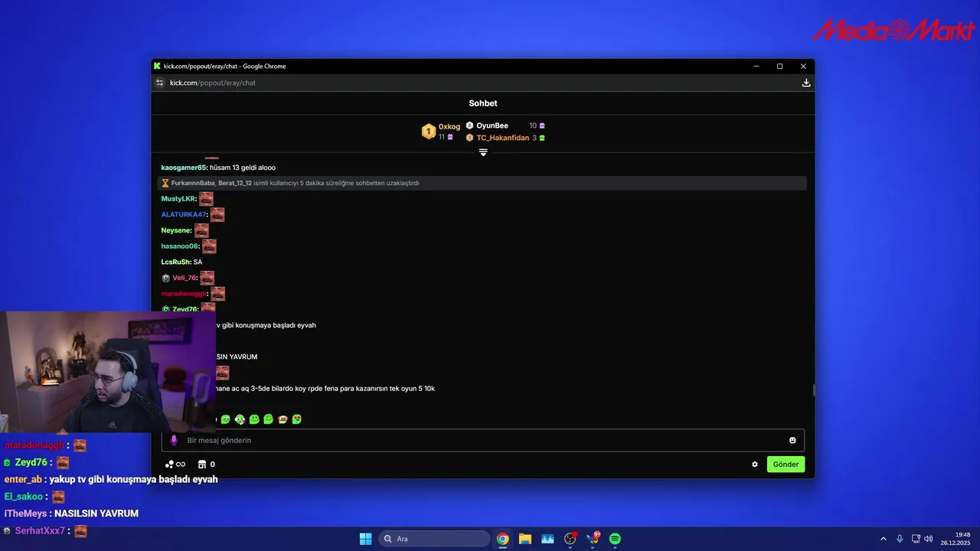Click the gold rank 1 badge
This screenshot has width=980, height=551.
[429, 132]
